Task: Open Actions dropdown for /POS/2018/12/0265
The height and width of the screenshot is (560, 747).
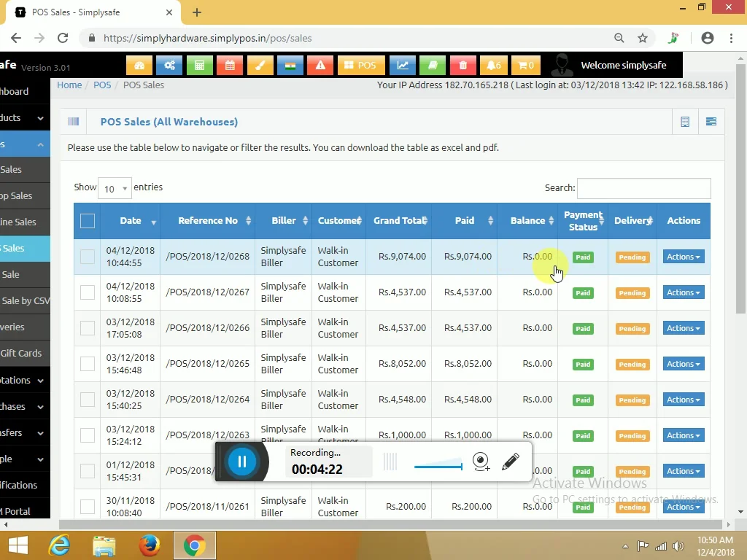Action: coord(684,364)
